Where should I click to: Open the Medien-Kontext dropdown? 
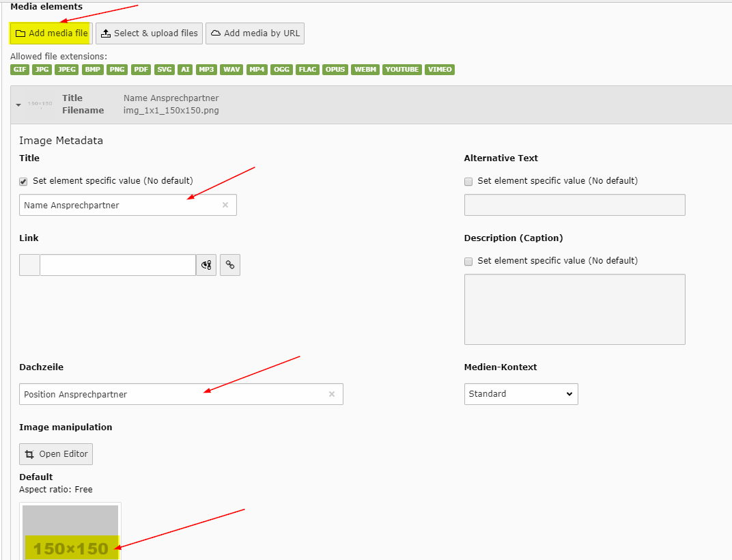pos(521,394)
